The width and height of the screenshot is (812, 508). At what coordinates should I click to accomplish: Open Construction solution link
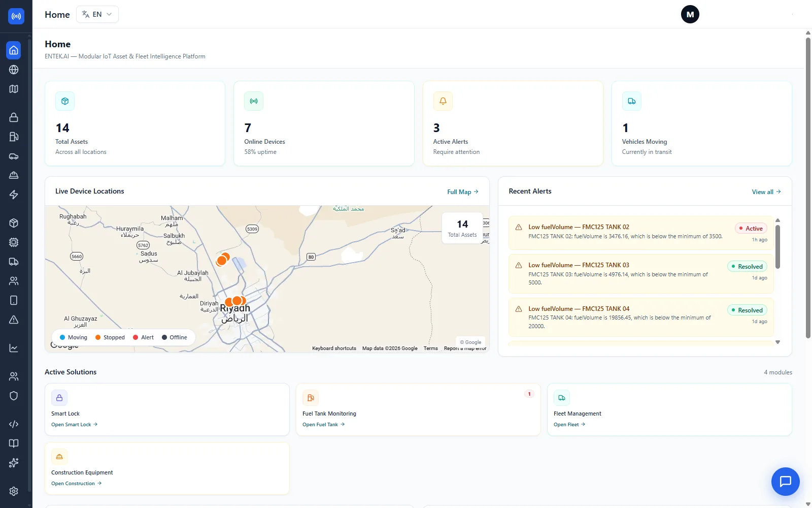(77, 484)
